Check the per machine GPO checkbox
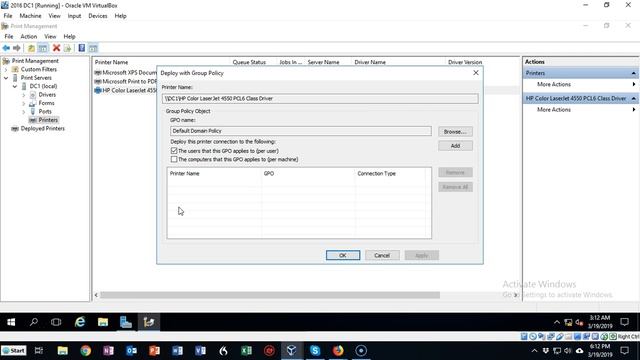 (174, 159)
